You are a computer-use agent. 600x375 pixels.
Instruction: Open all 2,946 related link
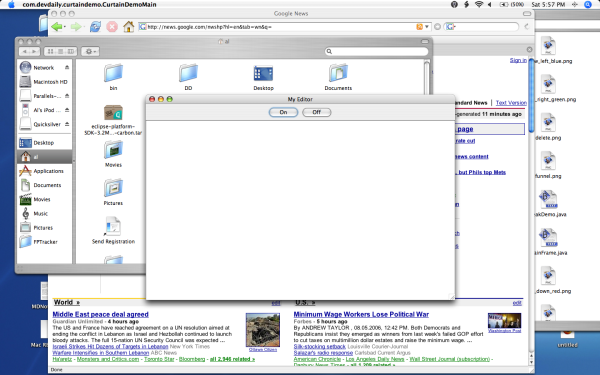click(x=232, y=359)
